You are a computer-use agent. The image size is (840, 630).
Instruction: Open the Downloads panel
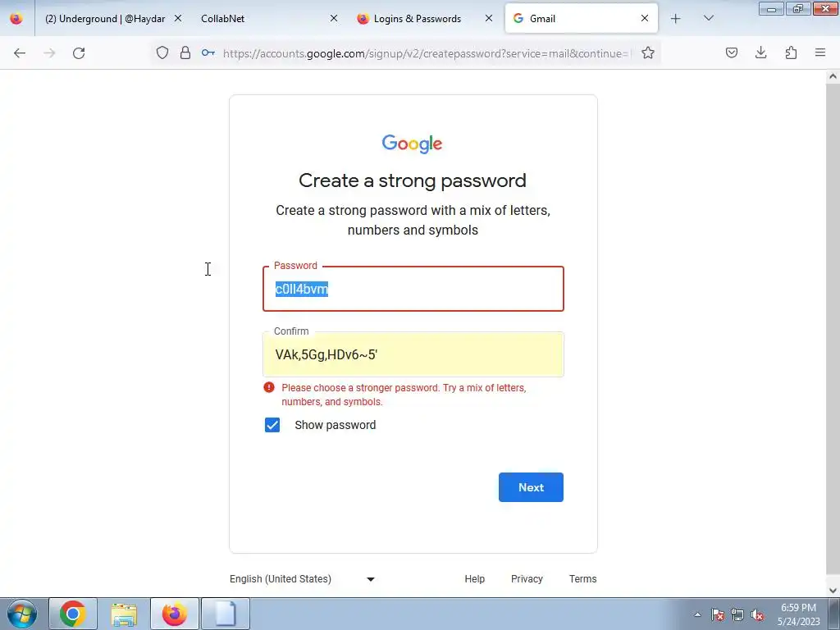[x=760, y=52]
